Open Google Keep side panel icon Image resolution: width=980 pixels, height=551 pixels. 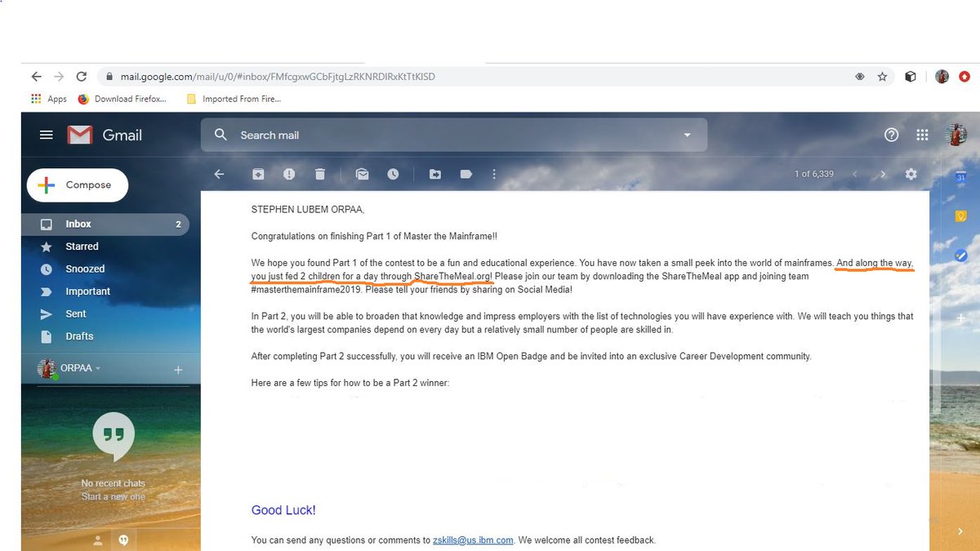(961, 216)
